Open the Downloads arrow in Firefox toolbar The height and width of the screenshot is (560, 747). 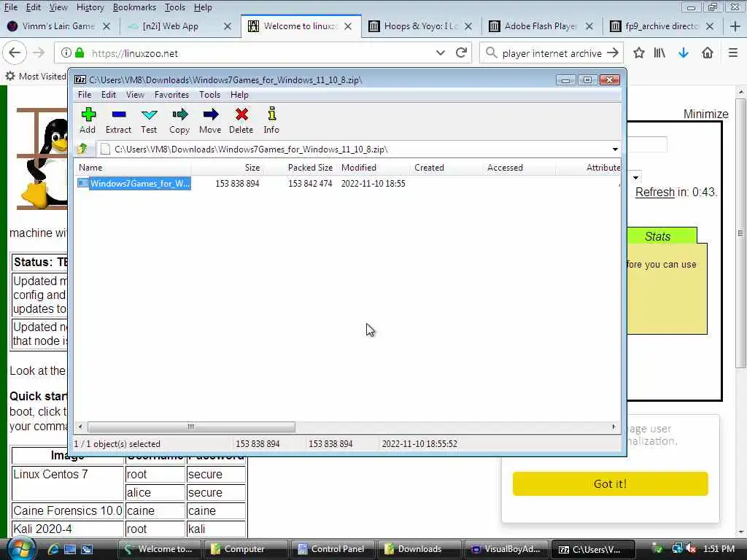684,52
